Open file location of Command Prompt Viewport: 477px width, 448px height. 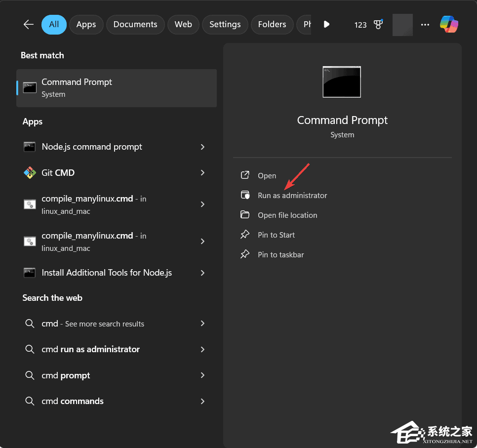287,215
